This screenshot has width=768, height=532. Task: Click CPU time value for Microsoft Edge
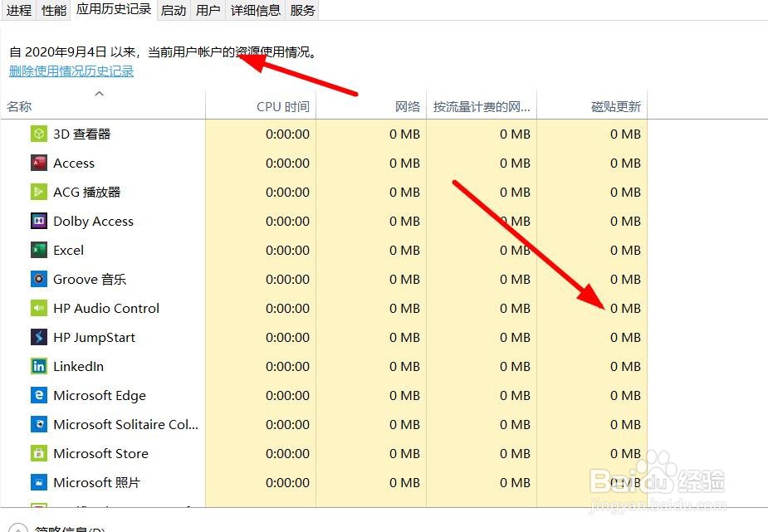coord(287,395)
